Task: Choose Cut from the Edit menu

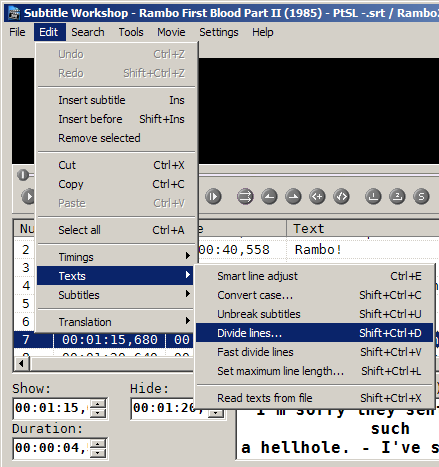Action: pos(116,165)
